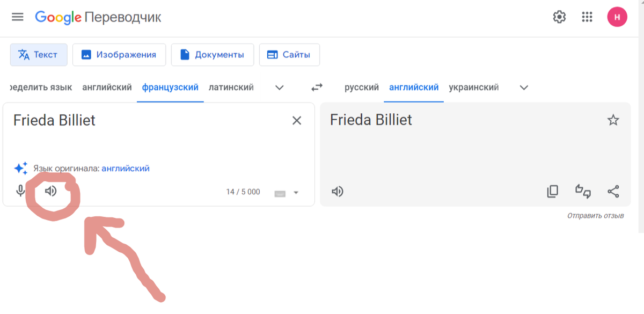Swap the source and target languages
644x314 pixels.
pyautogui.click(x=317, y=87)
